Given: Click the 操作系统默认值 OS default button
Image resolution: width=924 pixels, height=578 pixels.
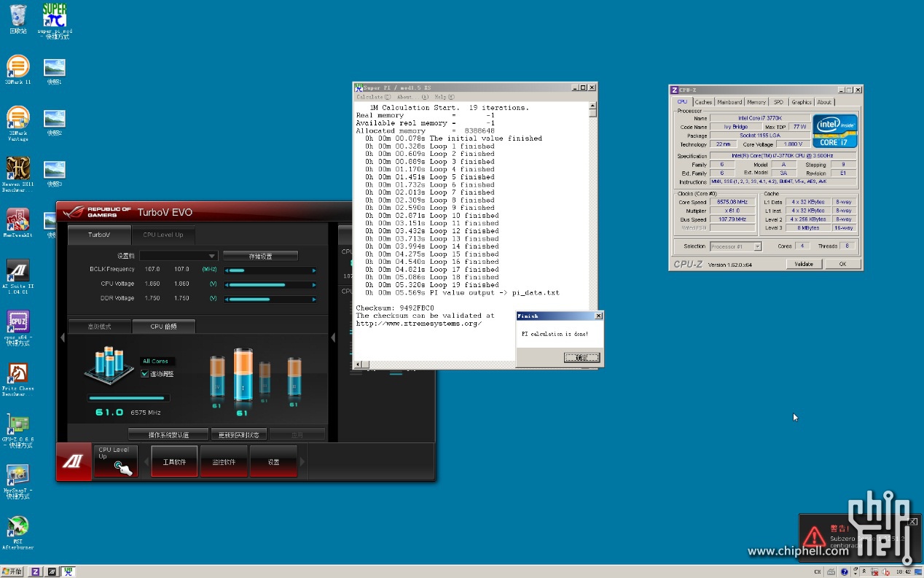Looking at the screenshot, I should 168,435.
